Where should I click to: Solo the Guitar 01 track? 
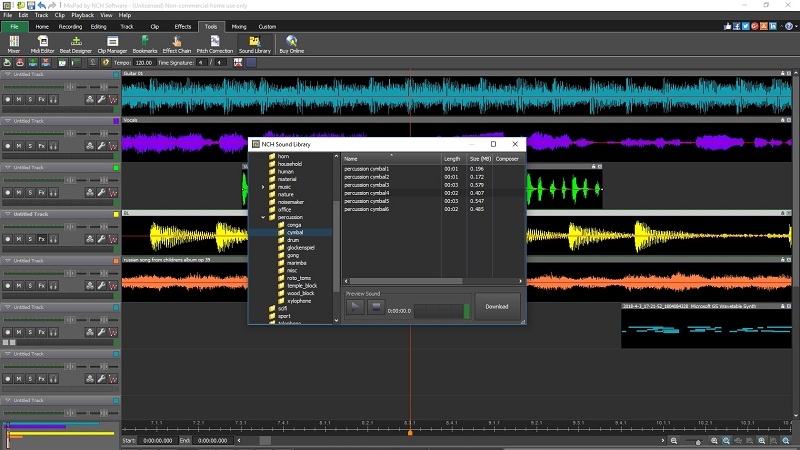30,99
